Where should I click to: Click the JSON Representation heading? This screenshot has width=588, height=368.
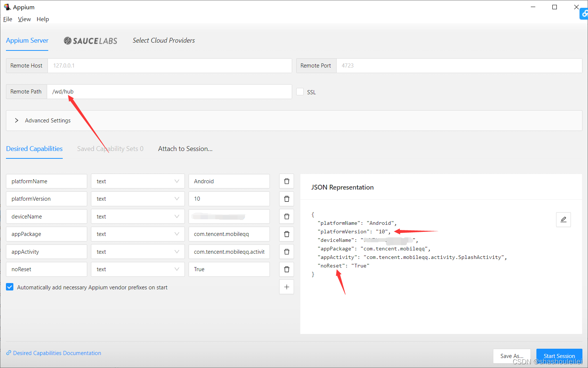pyautogui.click(x=342, y=187)
